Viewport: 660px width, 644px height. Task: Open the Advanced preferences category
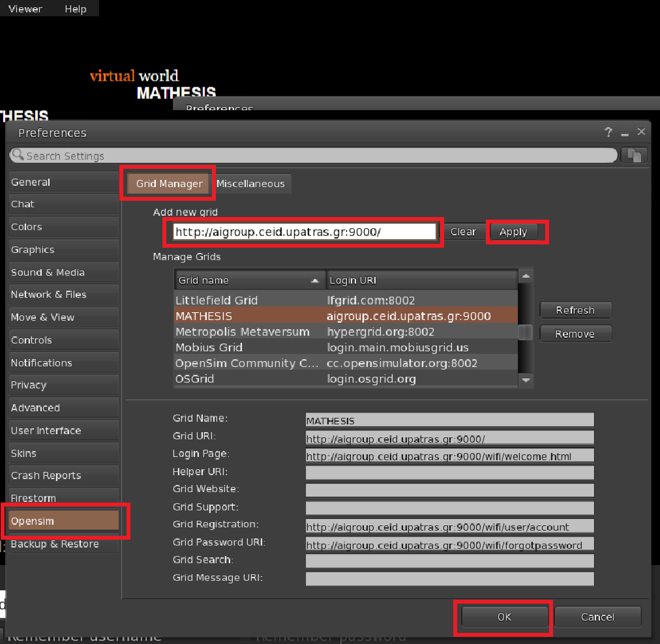(63, 407)
